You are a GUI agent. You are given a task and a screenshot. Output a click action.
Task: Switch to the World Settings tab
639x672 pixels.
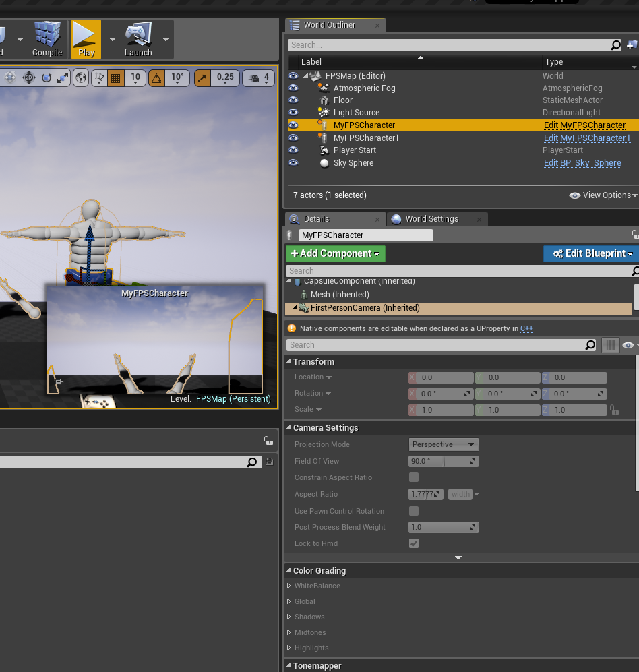coord(431,219)
